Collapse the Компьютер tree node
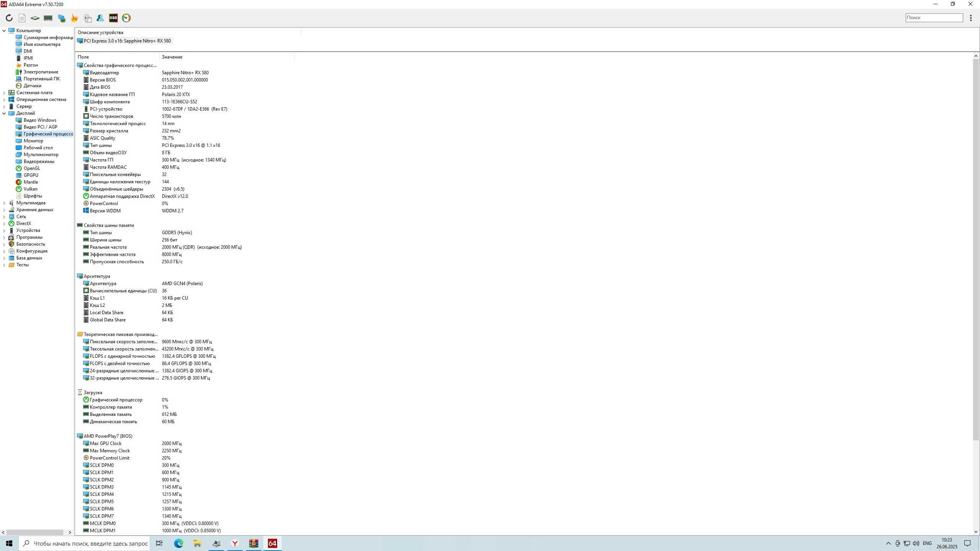The width and height of the screenshot is (980, 551). coord(4,31)
